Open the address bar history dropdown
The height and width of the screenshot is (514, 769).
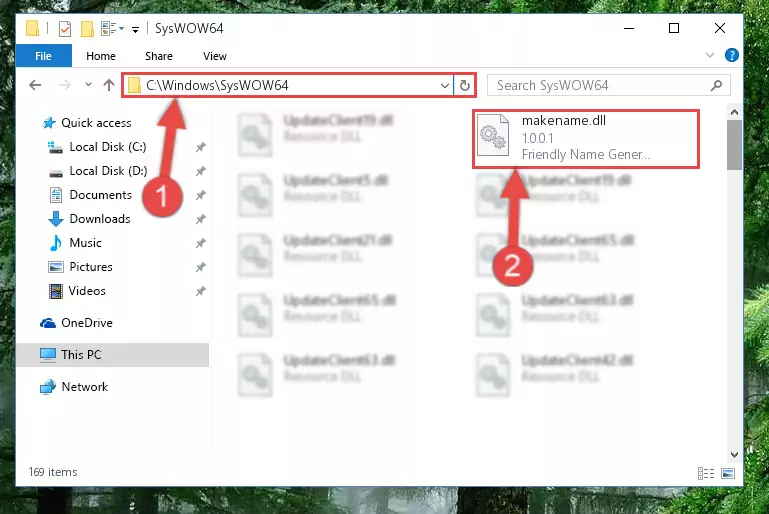click(445, 86)
